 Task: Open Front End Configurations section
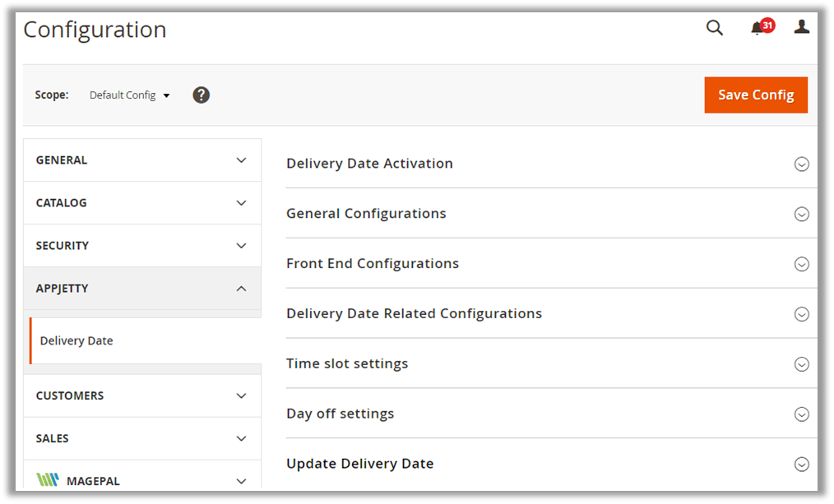(373, 264)
